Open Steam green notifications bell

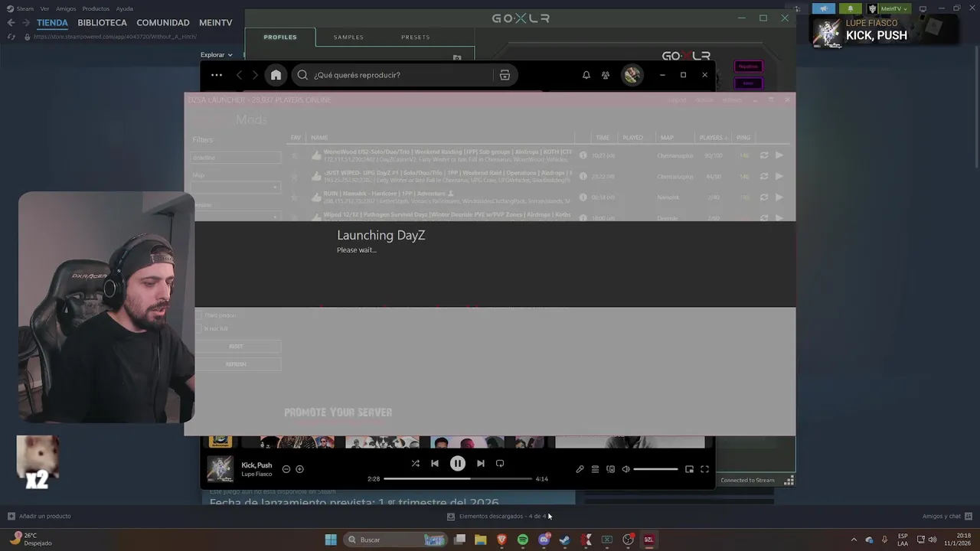click(x=850, y=8)
